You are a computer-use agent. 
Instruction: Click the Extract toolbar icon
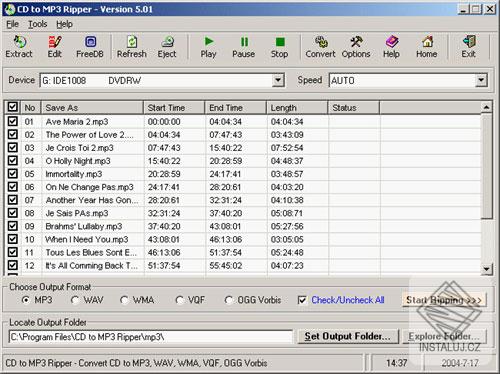click(19, 47)
